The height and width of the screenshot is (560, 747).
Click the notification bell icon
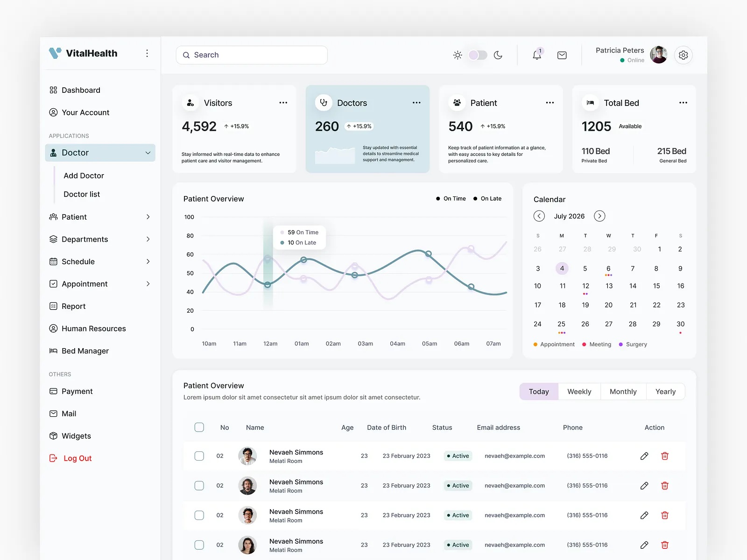537,55
